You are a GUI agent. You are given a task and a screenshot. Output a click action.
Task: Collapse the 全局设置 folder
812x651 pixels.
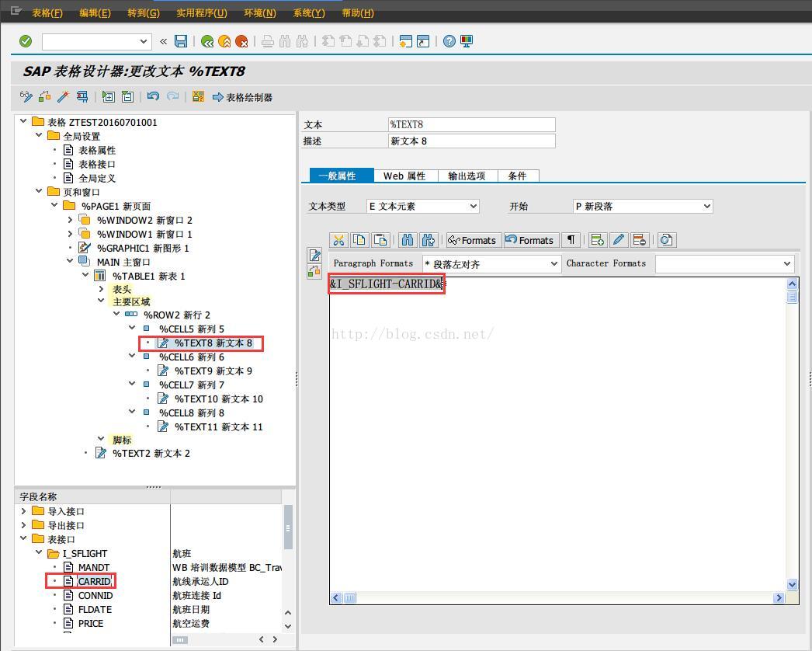pos(39,135)
